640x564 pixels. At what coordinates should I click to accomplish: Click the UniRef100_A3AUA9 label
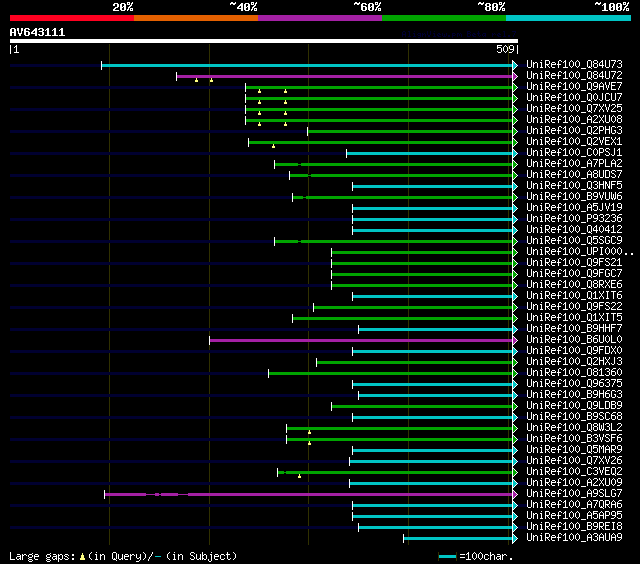tap(574, 538)
